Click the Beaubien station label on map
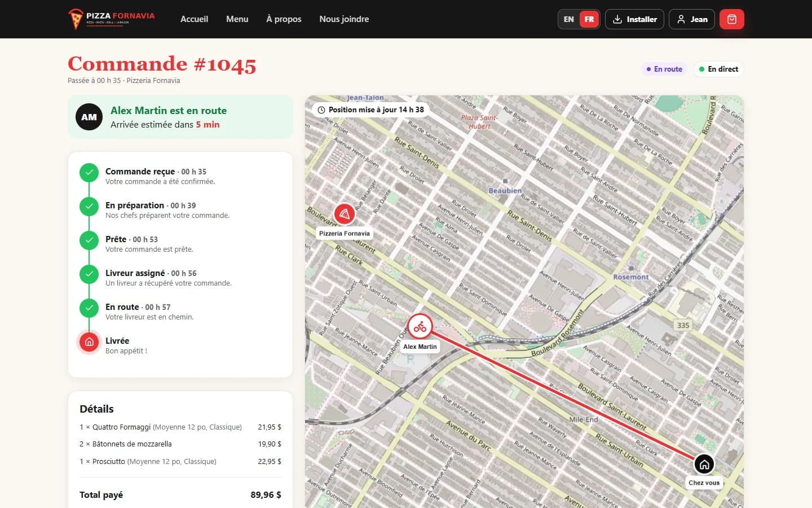 tap(505, 191)
